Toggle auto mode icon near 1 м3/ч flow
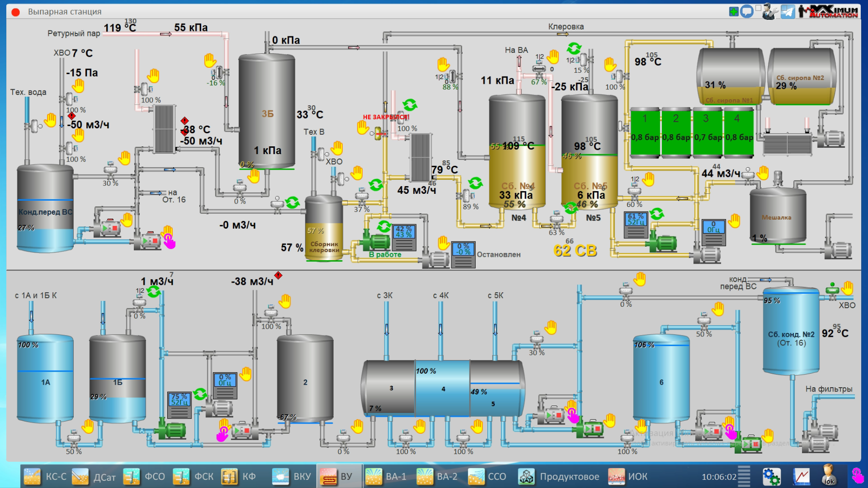 coord(154,291)
